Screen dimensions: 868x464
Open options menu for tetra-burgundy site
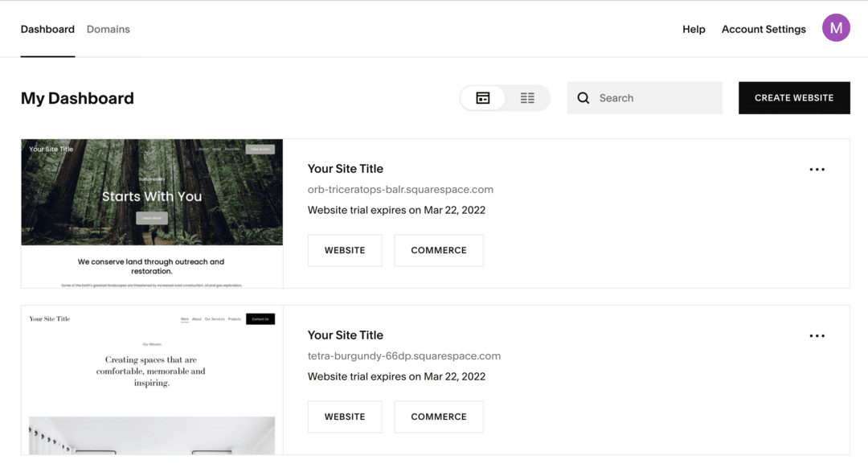point(817,335)
